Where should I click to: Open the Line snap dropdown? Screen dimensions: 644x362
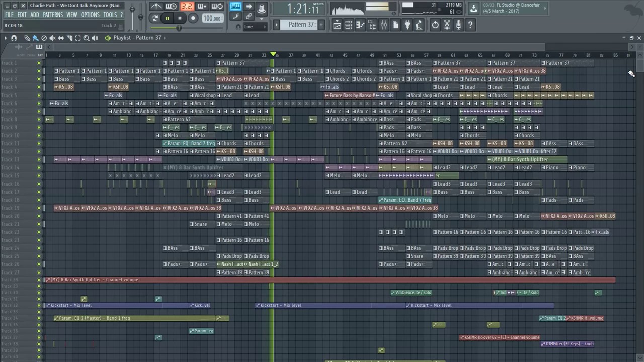click(255, 27)
